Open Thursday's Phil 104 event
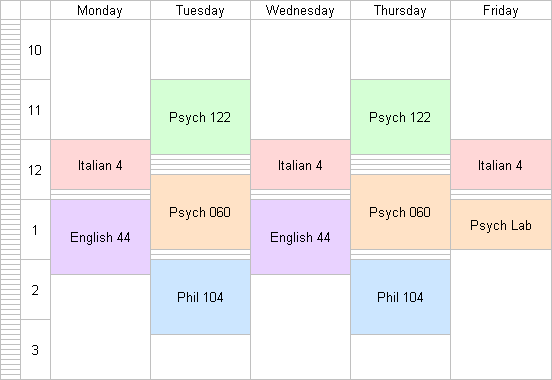The image size is (552, 380). [400, 297]
